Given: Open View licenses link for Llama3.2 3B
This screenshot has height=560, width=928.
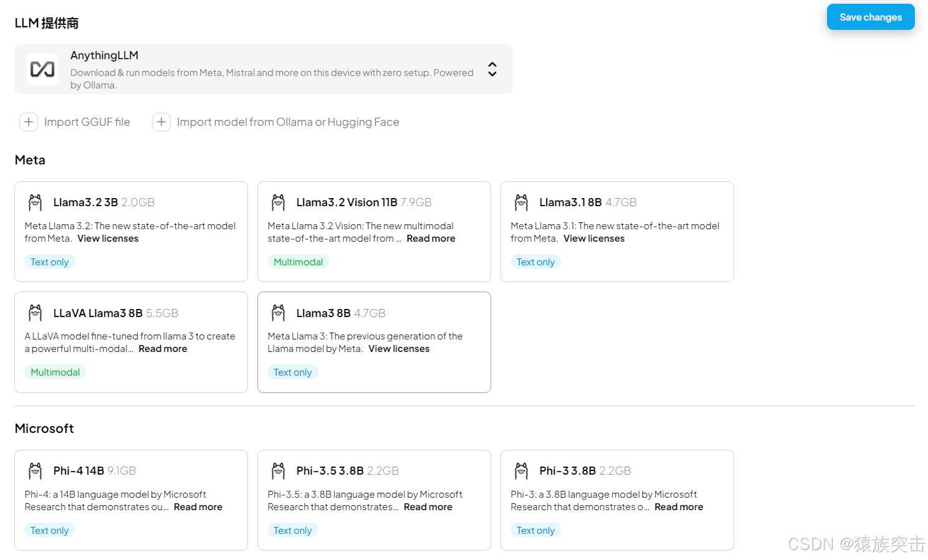Looking at the screenshot, I should (108, 239).
